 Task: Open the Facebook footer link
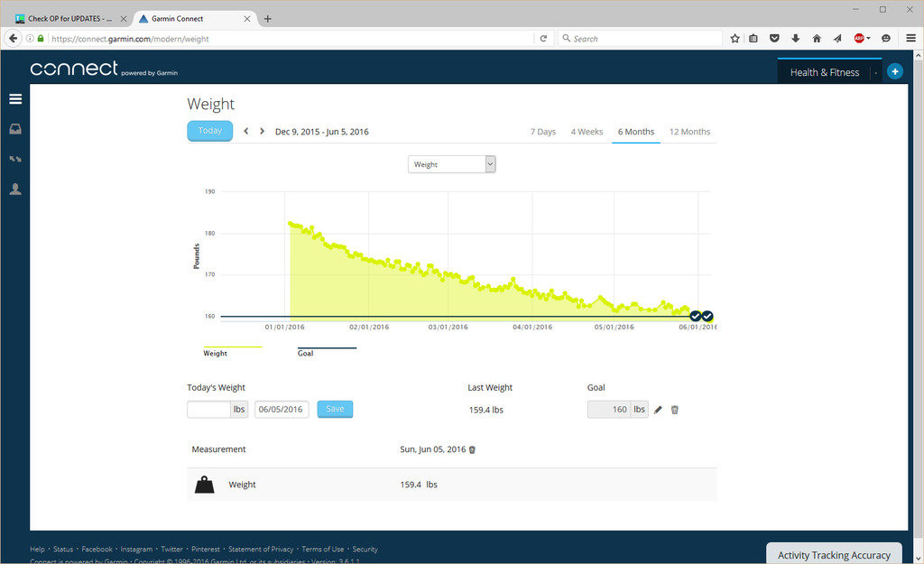click(x=97, y=550)
